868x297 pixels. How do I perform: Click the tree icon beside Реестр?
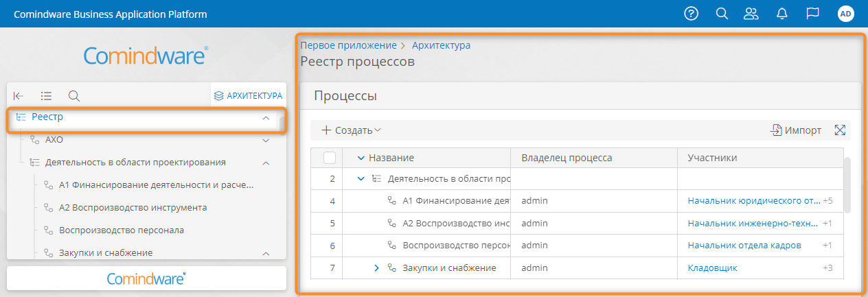(x=21, y=117)
